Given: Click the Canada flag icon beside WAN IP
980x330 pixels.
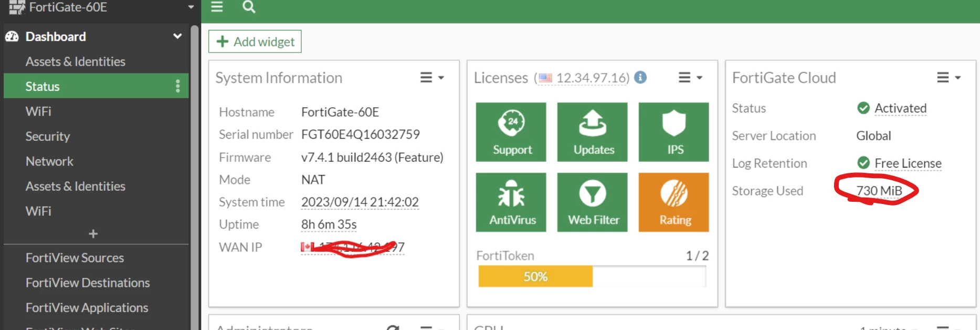Looking at the screenshot, I should 307,246.
